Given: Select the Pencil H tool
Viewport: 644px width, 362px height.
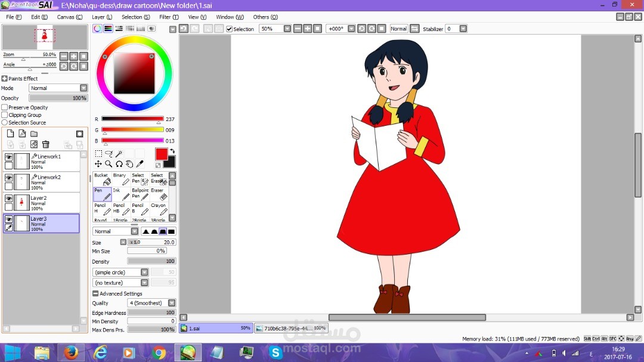Looking at the screenshot, I should tap(103, 209).
